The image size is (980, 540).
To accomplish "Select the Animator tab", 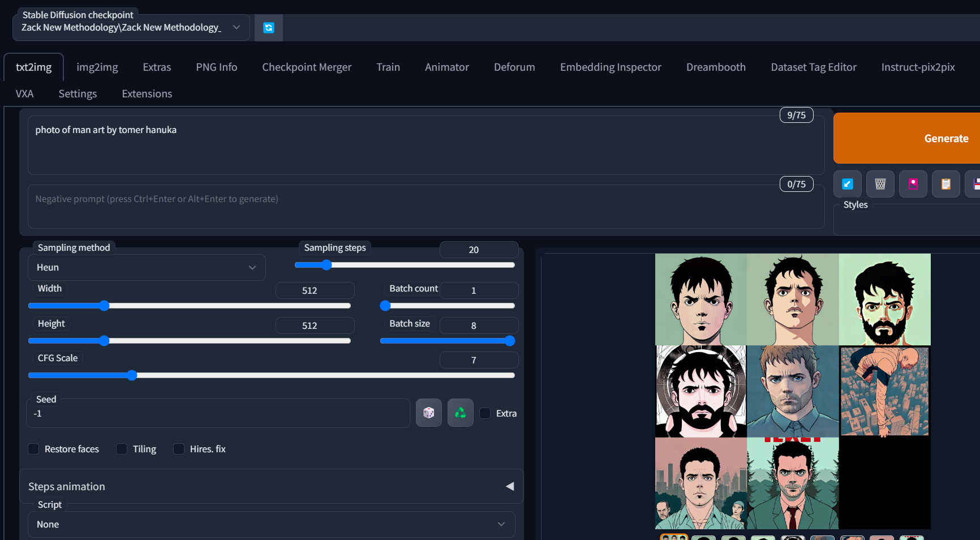I will (447, 67).
